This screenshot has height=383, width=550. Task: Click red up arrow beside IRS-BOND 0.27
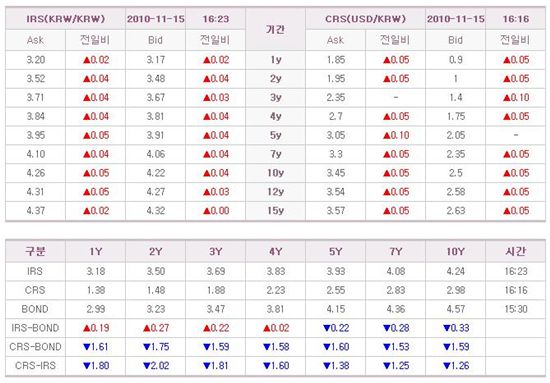pos(147,328)
